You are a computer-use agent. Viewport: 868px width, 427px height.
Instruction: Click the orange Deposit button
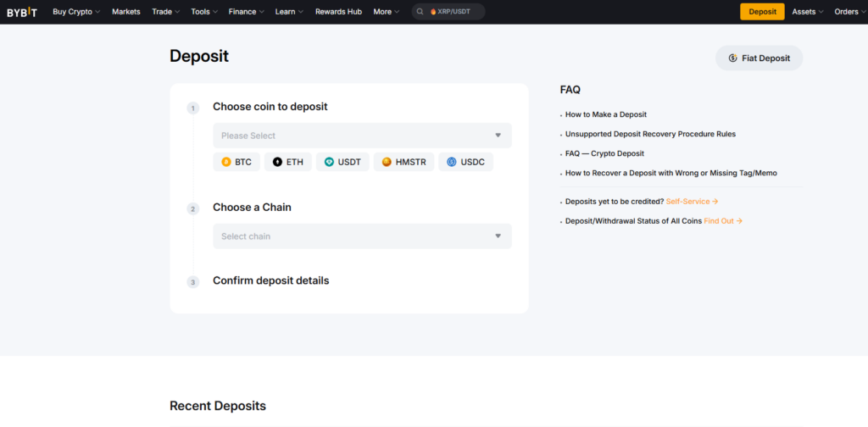(x=762, y=12)
